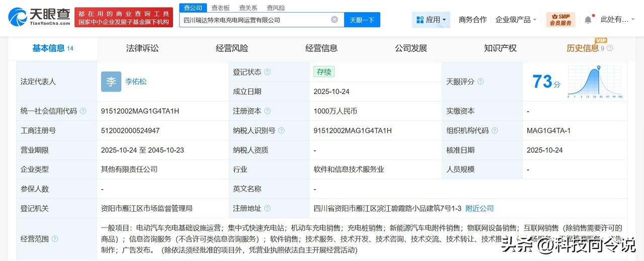This screenshot has height=261, width=644.
Task: Click the score distribution chart thumbnail
Action: click(x=595, y=81)
